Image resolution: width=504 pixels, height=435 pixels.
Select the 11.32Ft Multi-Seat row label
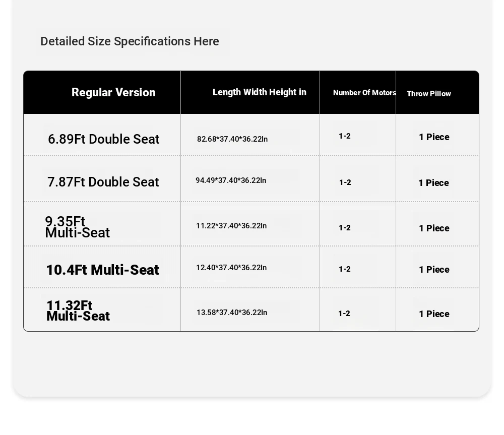coord(78,310)
